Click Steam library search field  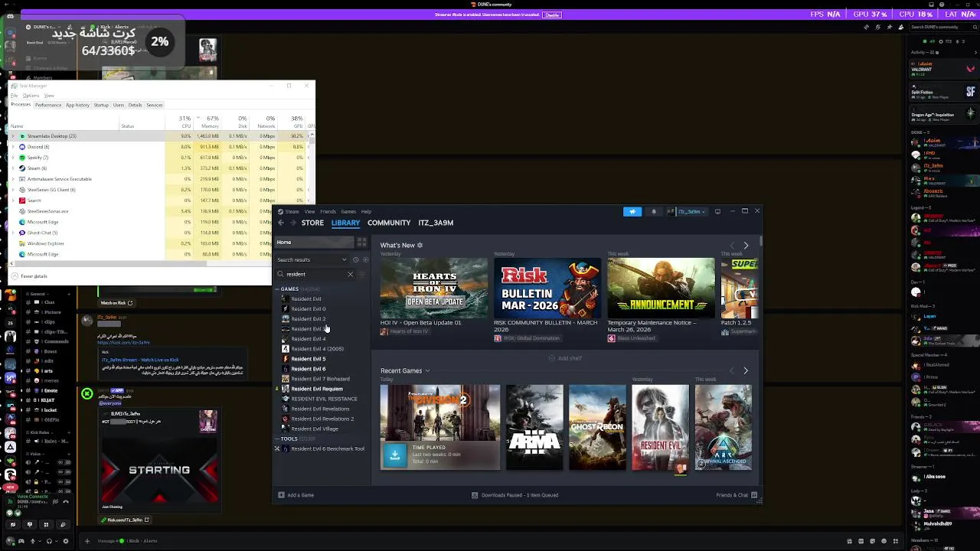click(315, 274)
